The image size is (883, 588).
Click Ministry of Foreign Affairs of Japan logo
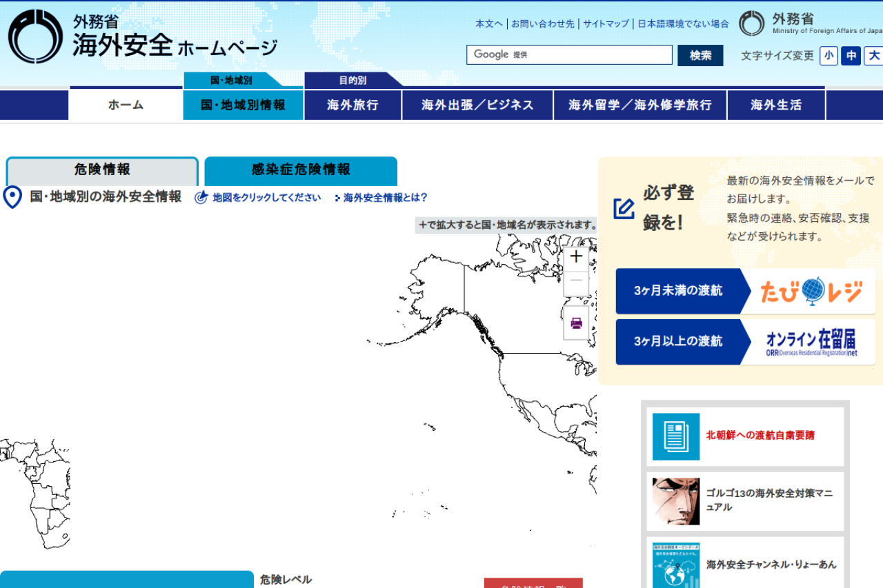tap(811, 23)
